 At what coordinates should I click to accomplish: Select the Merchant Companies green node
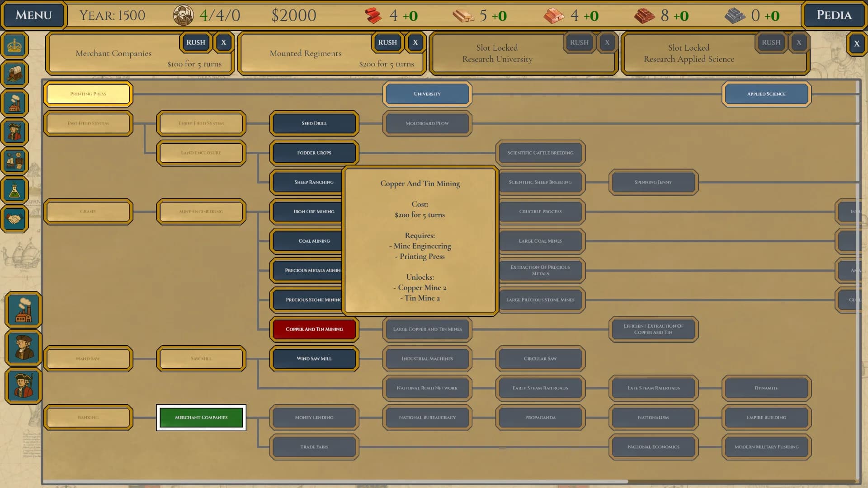[201, 418]
